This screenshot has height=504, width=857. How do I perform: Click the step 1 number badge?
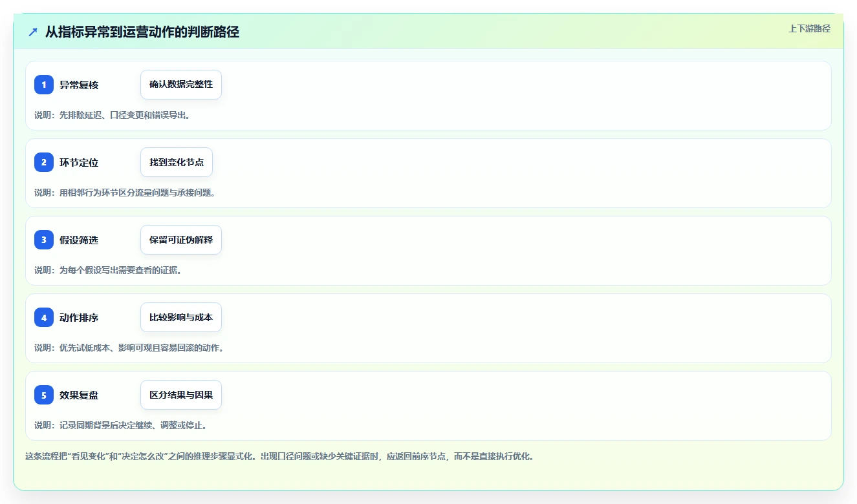(x=44, y=85)
